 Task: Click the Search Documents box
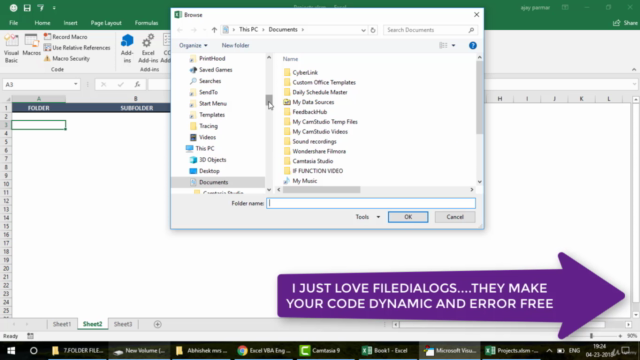[429, 30]
